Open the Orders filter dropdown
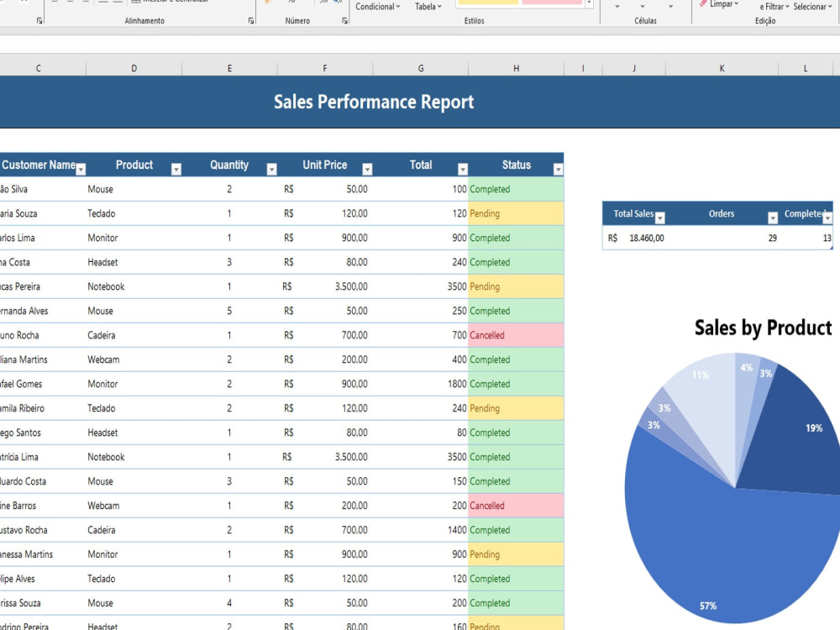The height and width of the screenshot is (630, 840). tap(773, 218)
